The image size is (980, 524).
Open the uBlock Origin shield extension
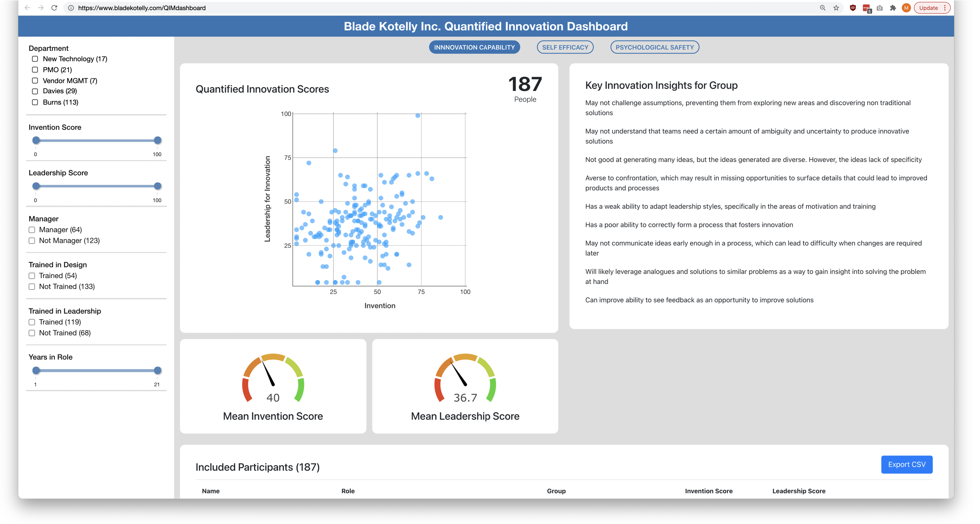pos(853,8)
